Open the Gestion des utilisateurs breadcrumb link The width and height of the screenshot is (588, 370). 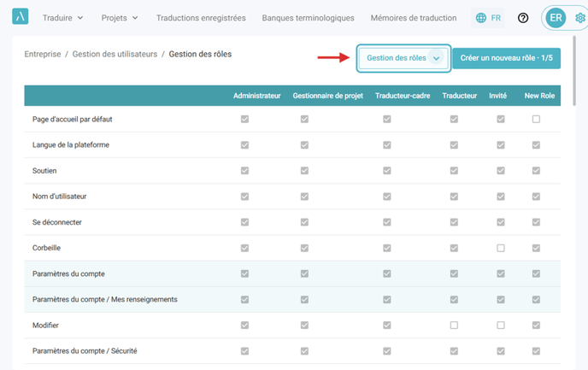[115, 55]
